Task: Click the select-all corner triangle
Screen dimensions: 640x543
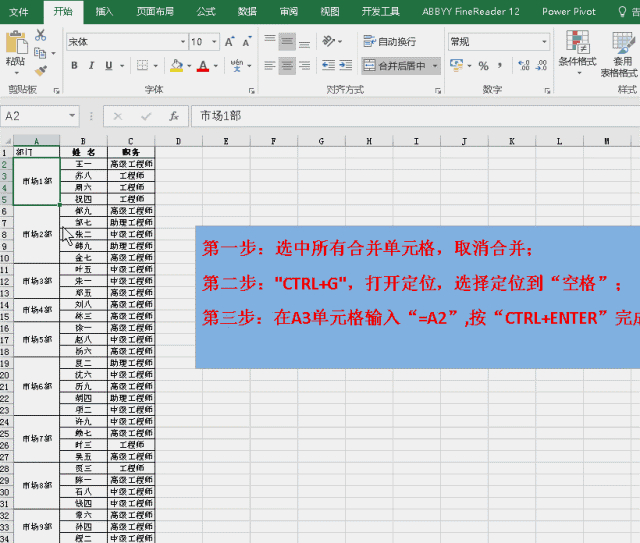Action: point(7,141)
